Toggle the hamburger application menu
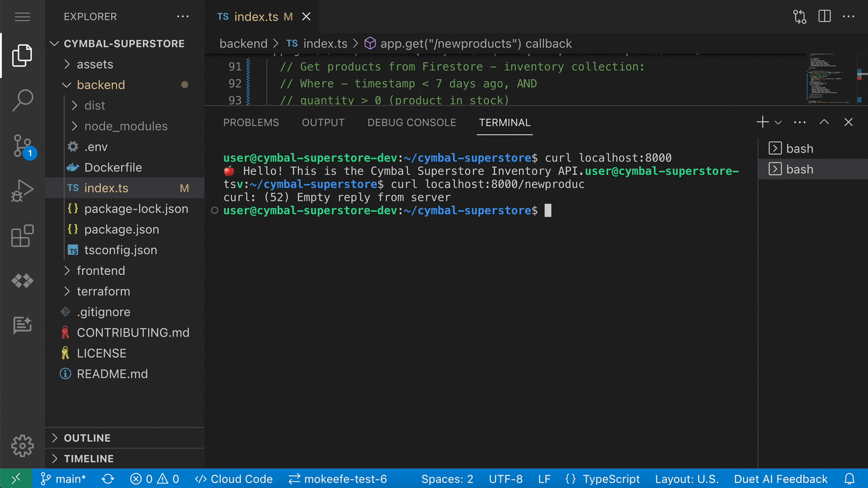 click(x=23, y=17)
